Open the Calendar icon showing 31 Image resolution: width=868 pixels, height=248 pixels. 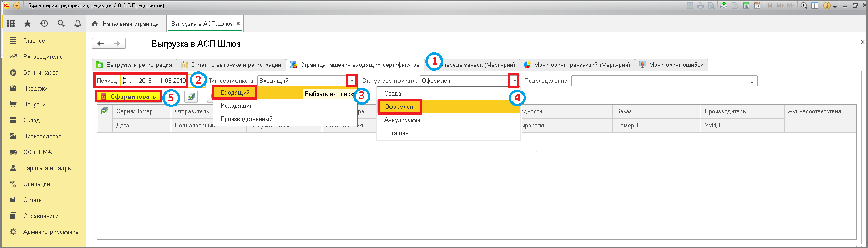click(757, 5)
